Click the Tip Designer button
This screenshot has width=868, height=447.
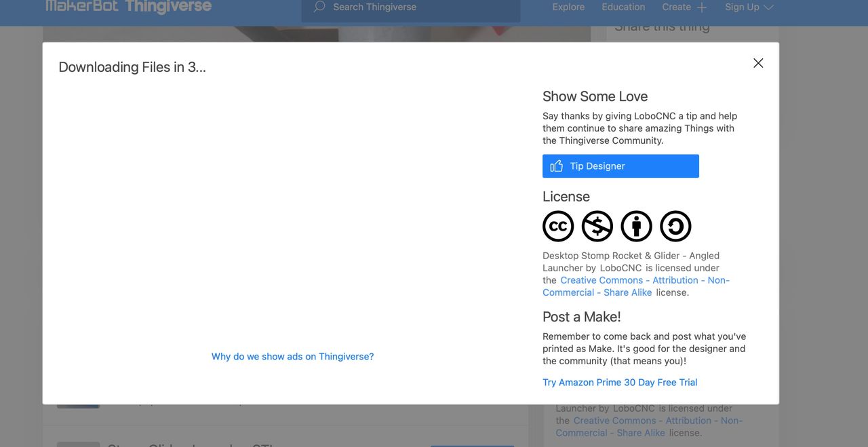620,166
